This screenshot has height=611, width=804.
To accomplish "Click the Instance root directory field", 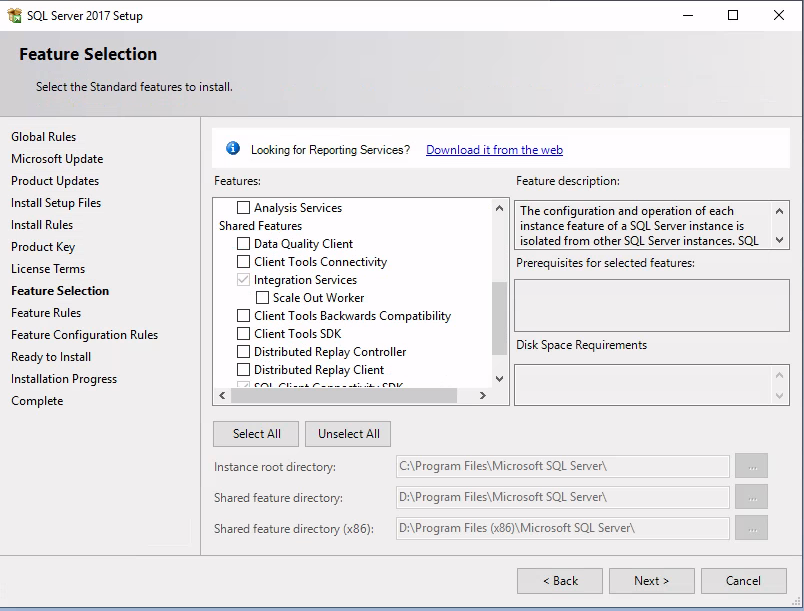I will tap(562, 466).
